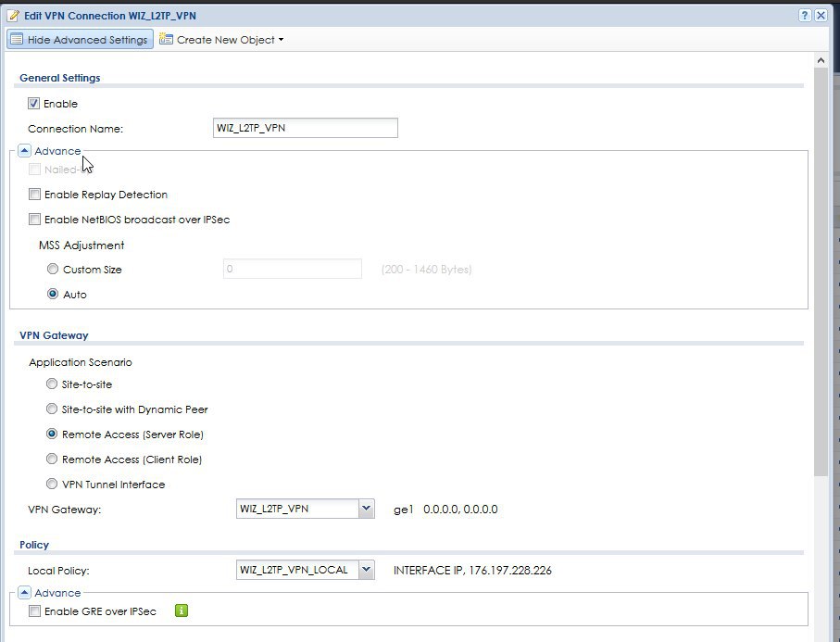This screenshot has height=642, width=840.
Task: Enable GRE over IPSec checkbox
Action: (x=34, y=611)
